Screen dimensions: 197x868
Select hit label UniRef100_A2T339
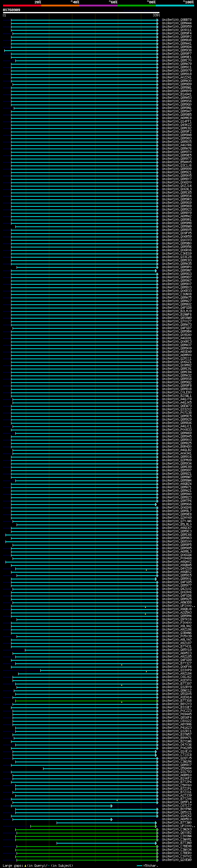pyautogui.click(x=176, y=796)
